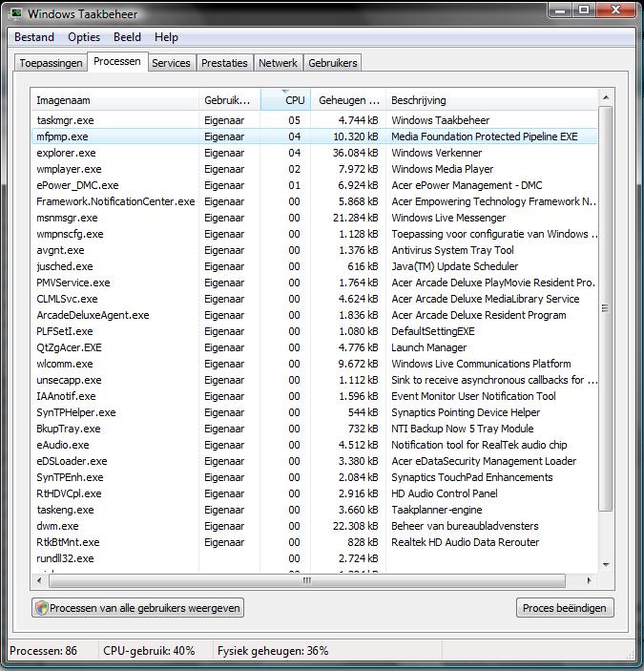The width and height of the screenshot is (644, 671).
Task: Select the CLMLSvc.exe process row
Action: click(314, 299)
